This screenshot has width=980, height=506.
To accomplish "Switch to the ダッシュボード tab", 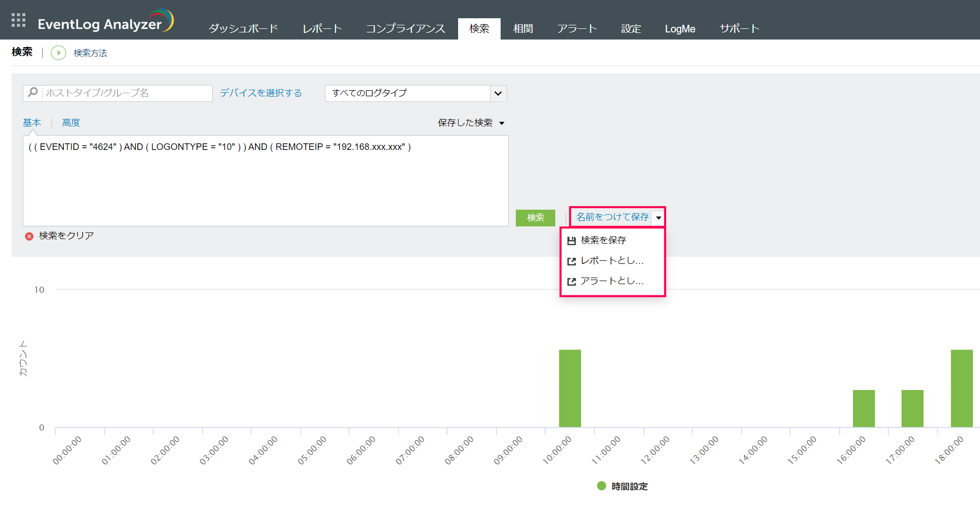I will coord(243,29).
